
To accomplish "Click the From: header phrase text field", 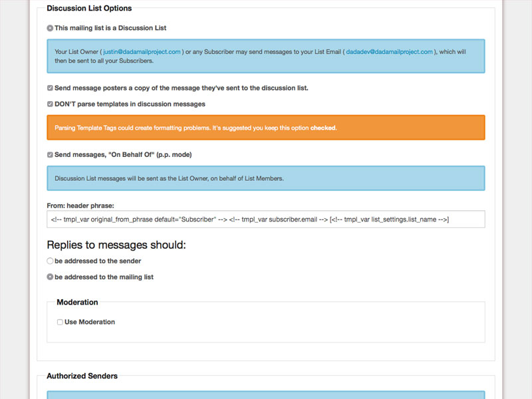I will point(266,219).
